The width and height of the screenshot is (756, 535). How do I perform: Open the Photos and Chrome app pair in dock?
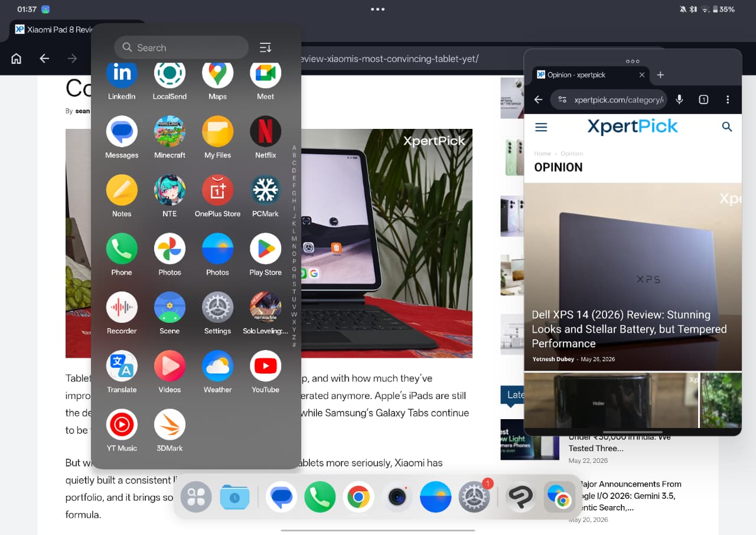(559, 497)
